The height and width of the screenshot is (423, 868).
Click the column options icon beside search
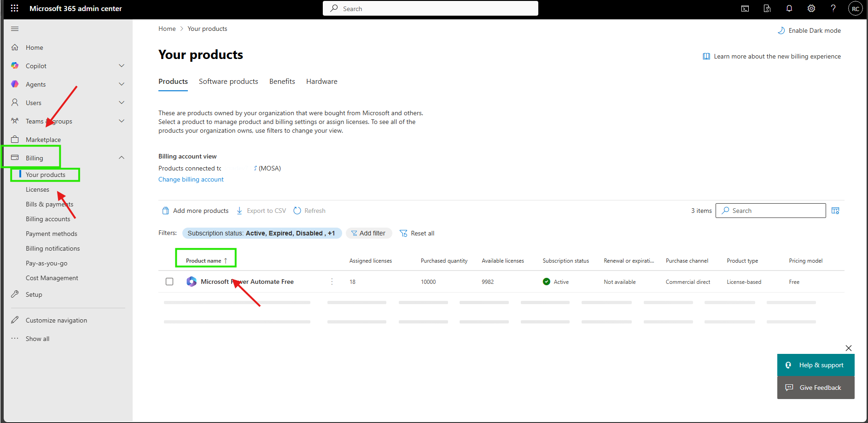(835, 211)
